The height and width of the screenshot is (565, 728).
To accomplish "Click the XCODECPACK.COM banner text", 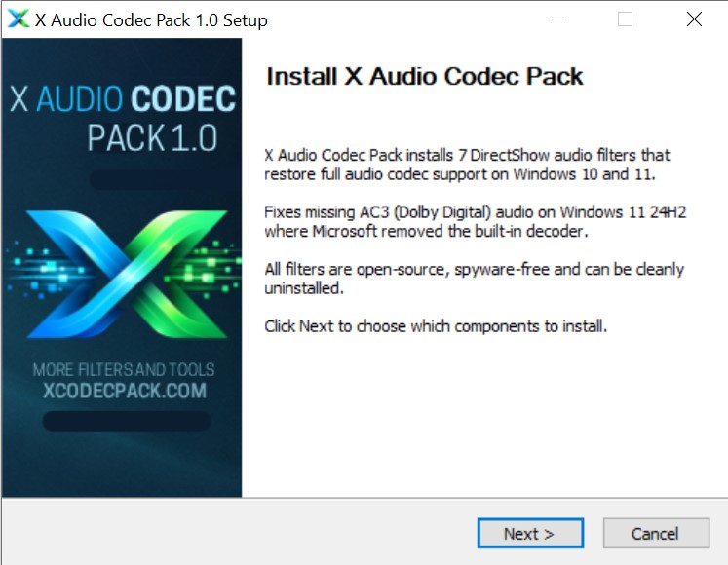I will tap(125, 391).
